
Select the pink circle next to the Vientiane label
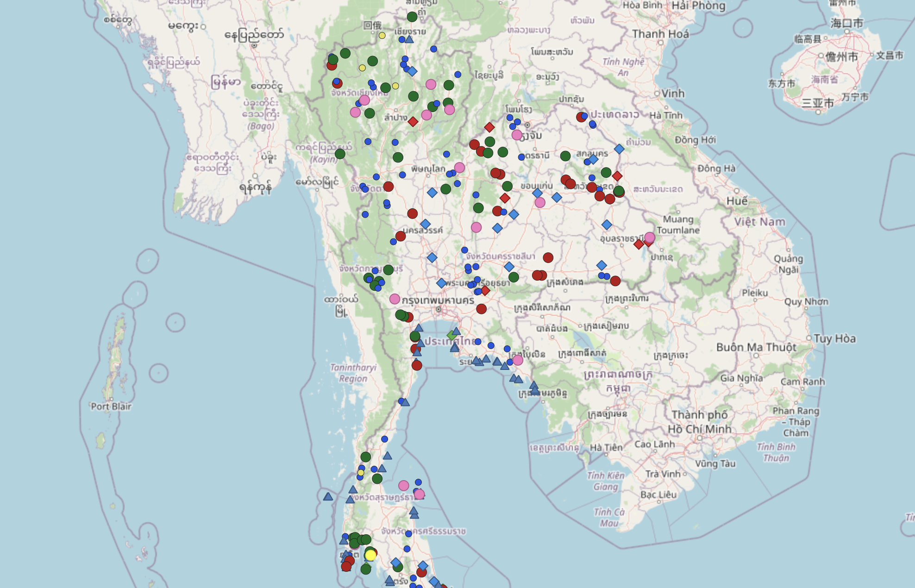(x=517, y=135)
